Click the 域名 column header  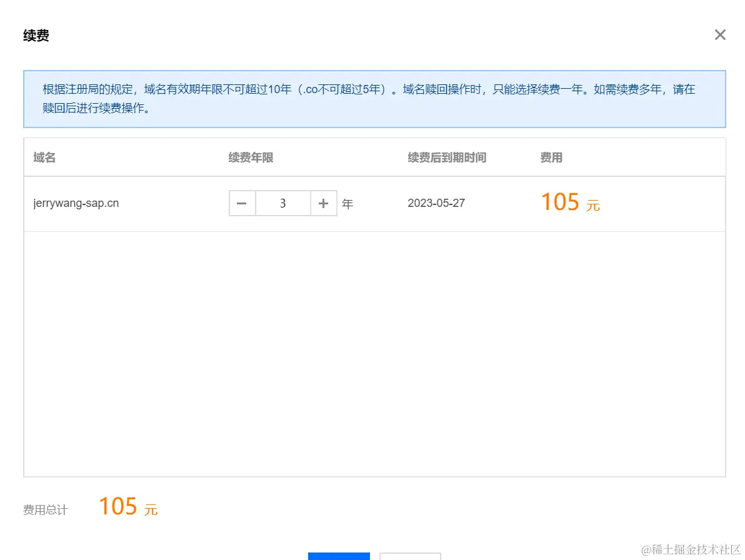pos(44,157)
